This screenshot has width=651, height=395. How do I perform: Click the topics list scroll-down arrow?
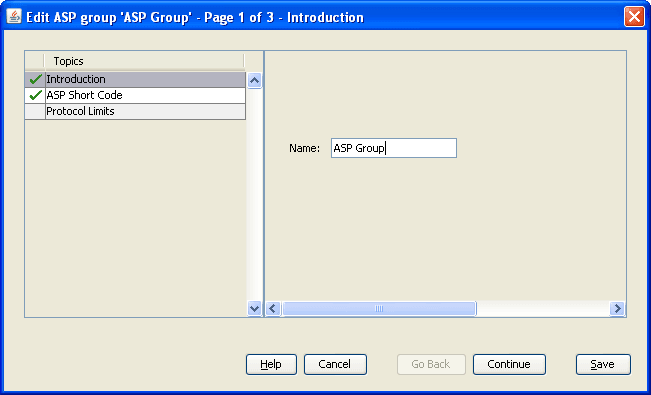point(254,308)
